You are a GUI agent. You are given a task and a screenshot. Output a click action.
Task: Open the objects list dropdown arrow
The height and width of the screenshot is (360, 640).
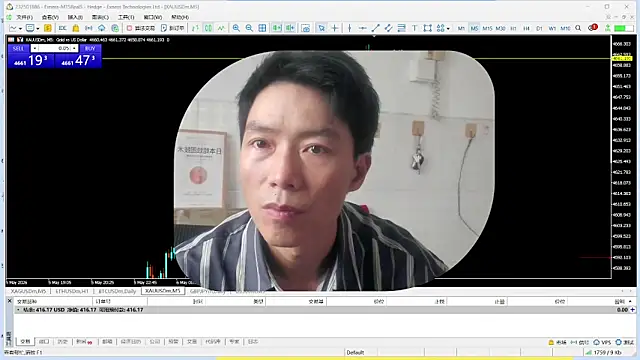[x=448, y=28]
